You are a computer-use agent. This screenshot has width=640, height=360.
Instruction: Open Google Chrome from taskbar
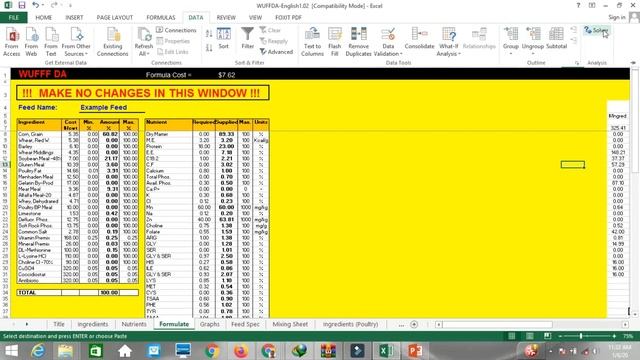point(212,351)
